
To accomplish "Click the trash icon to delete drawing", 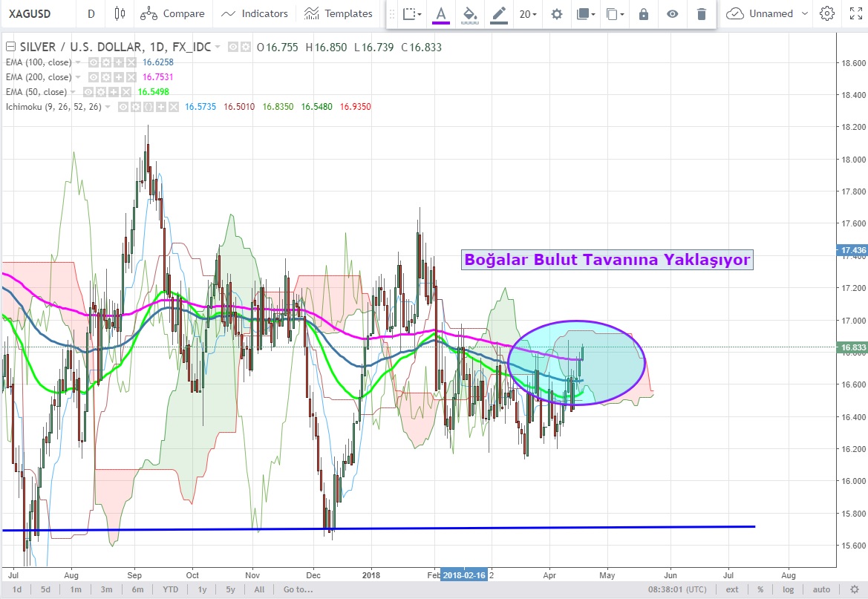I will tap(702, 14).
